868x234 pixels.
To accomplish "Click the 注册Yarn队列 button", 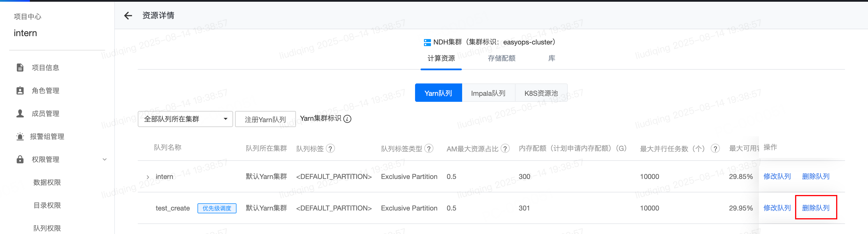I will [x=265, y=119].
